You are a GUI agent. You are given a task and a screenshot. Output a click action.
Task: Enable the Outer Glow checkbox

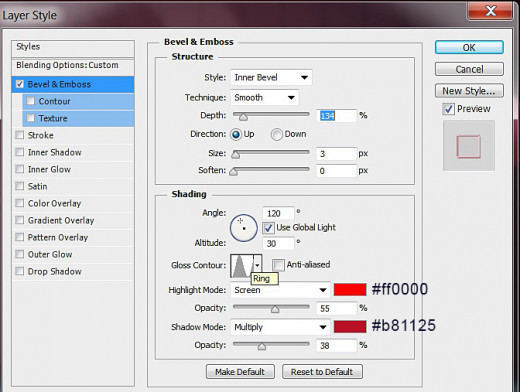coord(20,254)
